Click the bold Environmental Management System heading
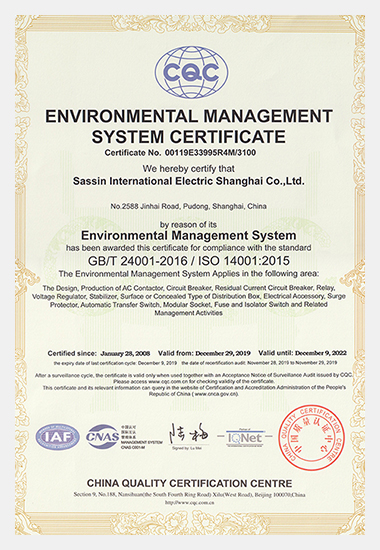 click(188, 235)
